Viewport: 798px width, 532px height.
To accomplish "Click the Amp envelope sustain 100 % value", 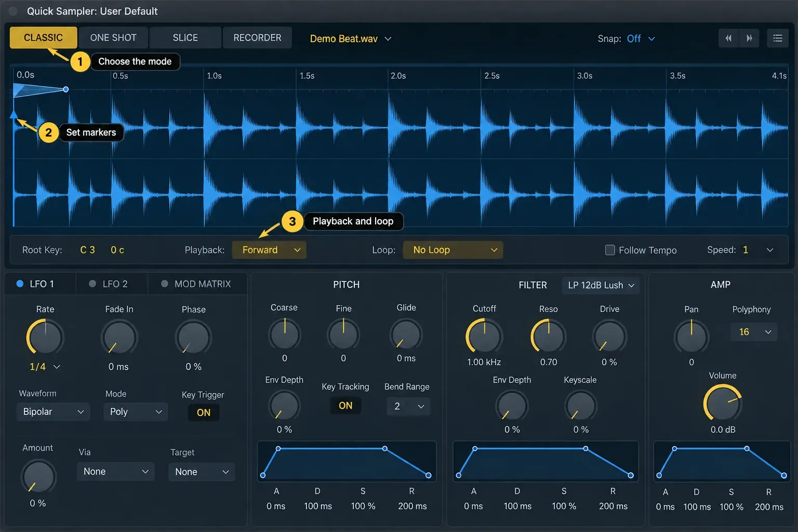I will [x=731, y=507].
